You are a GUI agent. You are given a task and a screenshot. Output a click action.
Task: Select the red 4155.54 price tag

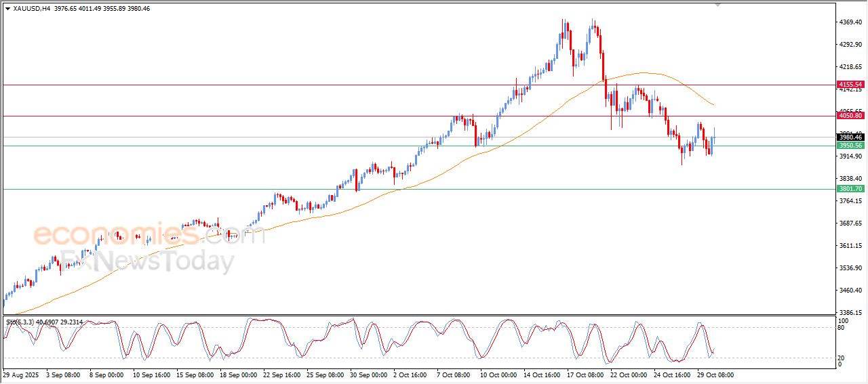[850, 85]
